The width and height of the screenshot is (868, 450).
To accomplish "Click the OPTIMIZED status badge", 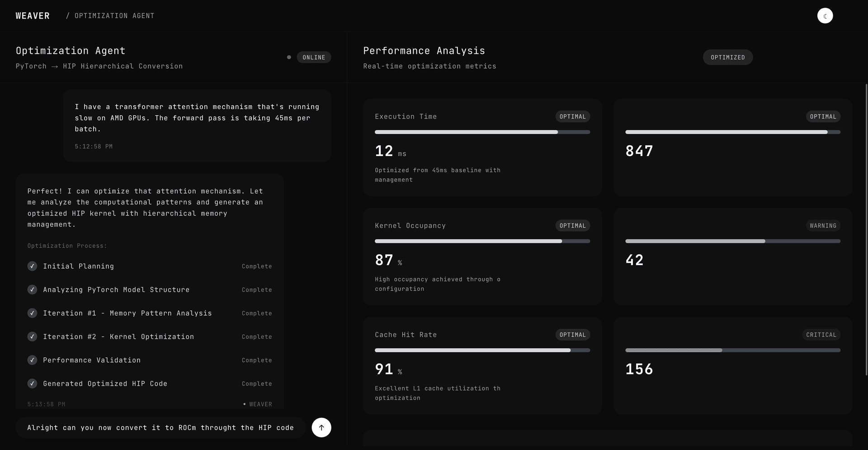I will (x=727, y=57).
